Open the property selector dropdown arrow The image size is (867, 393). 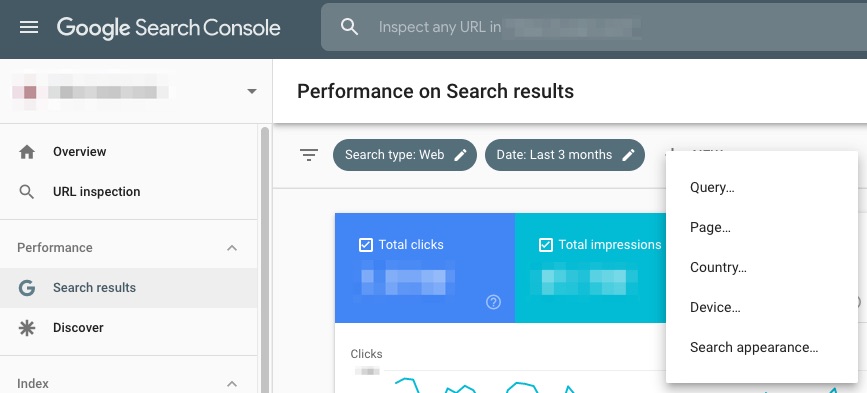coord(252,91)
